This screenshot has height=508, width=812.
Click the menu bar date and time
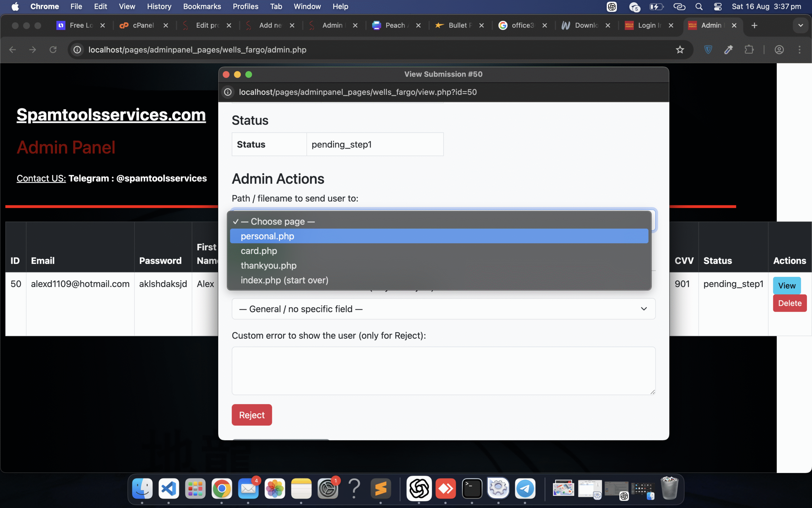(x=766, y=7)
